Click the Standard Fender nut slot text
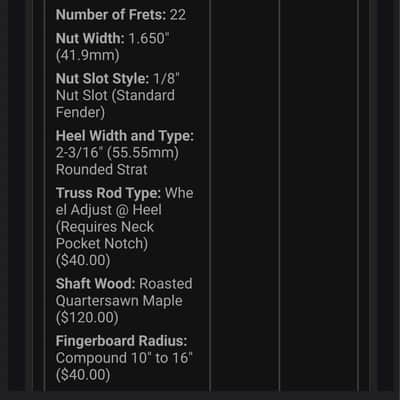Image resolution: width=400 pixels, height=400 pixels. (115, 104)
